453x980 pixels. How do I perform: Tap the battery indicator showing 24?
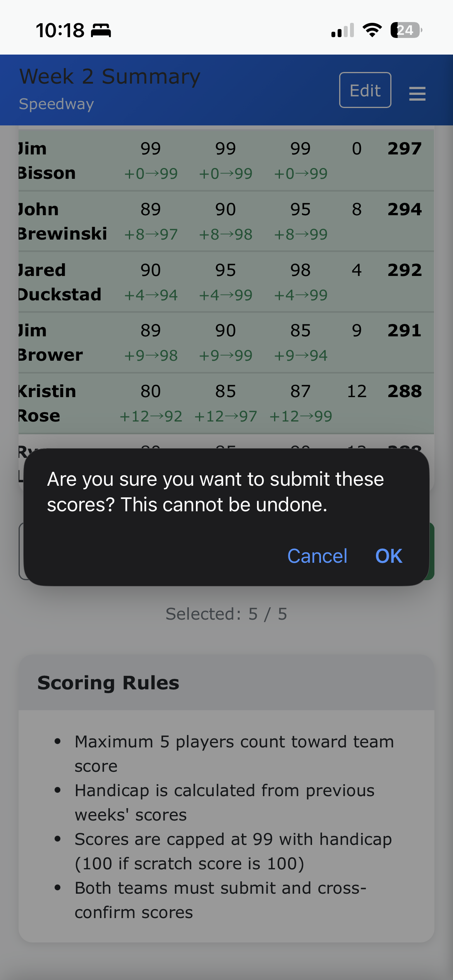(x=405, y=29)
